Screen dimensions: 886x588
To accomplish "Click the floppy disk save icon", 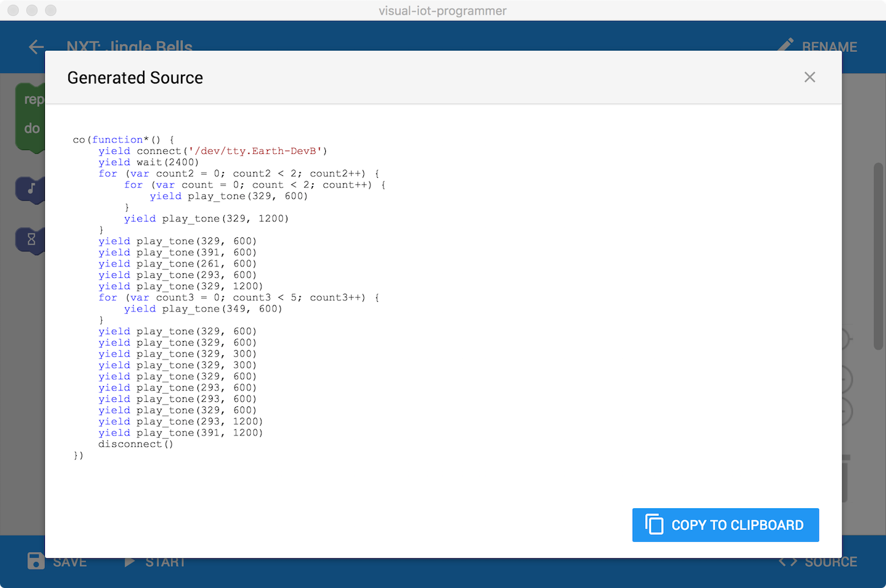I will coord(36,561).
